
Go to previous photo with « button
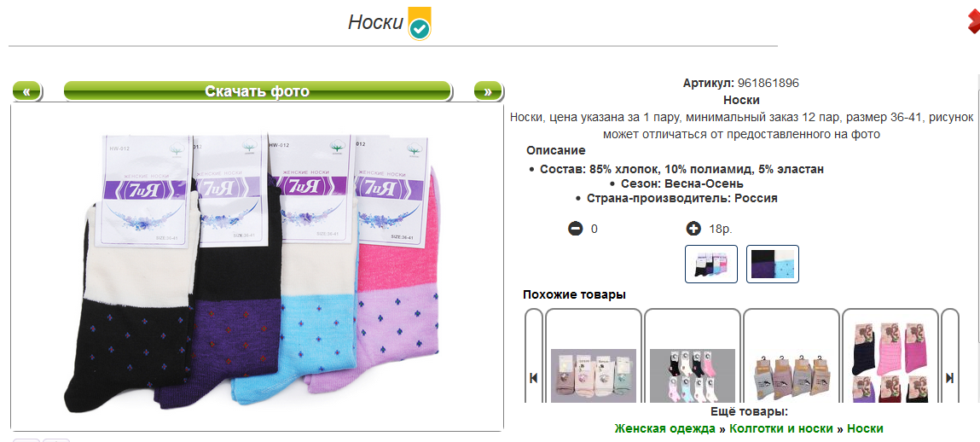pyautogui.click(x=26, y=91)
